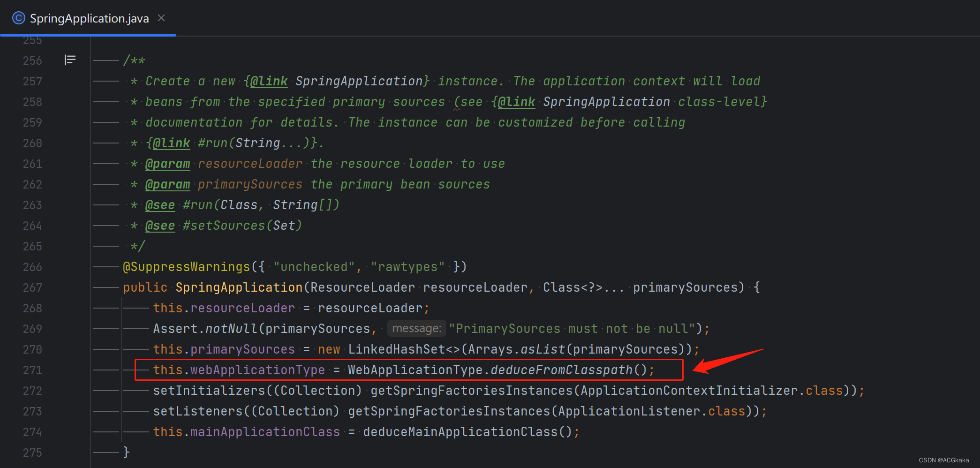This screenshot has width=980, height=468.
Task: Click the @see #setSources(Set) reference
Action: 223,226
